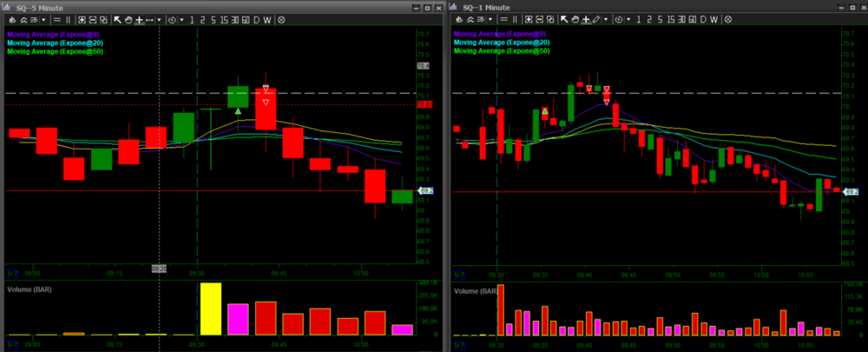Screen dimensions: 868x352
Task: Set SQ 1 Minute chart to Daily (D) interval
Action: (703, 20)
